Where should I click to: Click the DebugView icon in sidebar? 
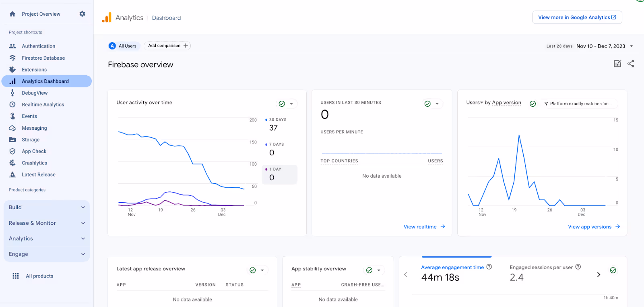pos(12,93)
